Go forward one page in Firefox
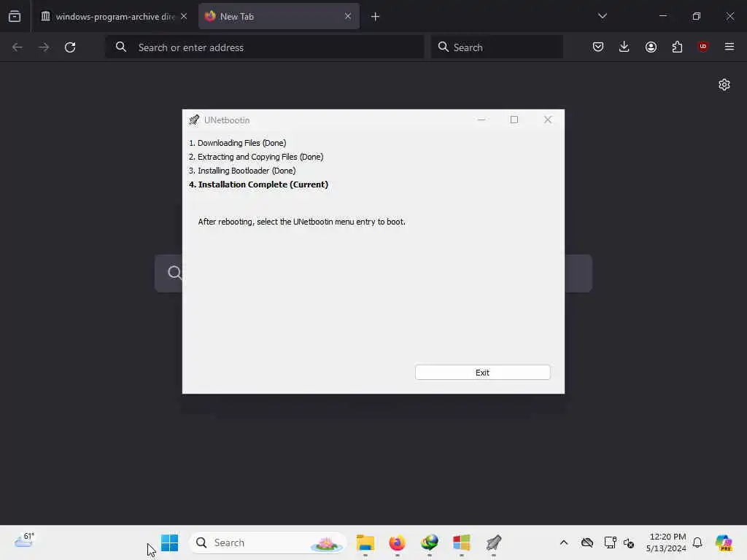Screen dimensions: 747x560 click(x=44, y=47)
